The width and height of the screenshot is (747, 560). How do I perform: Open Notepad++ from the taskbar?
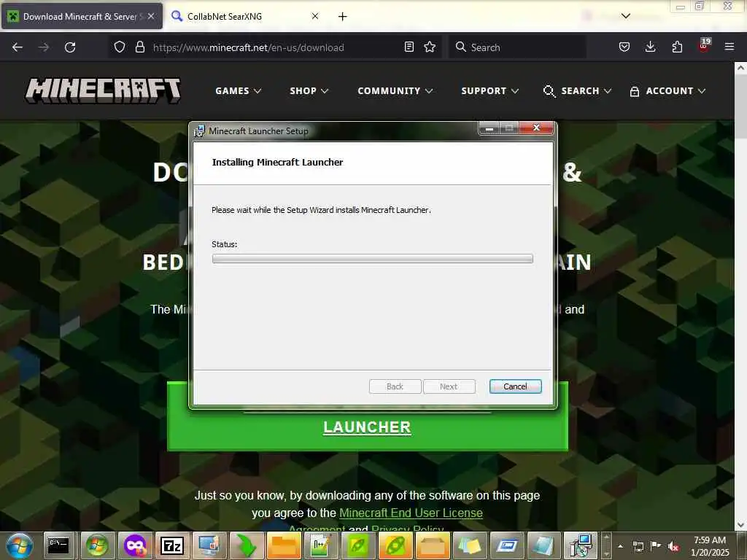pyautogui.click(x=321, y=545)
